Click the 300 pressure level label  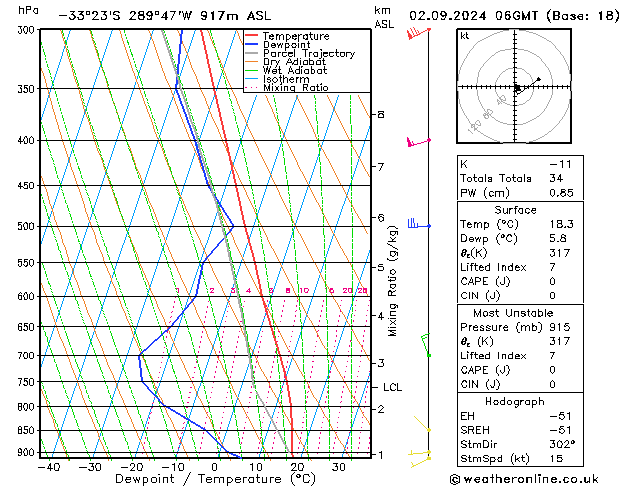[x=28, y=30]
